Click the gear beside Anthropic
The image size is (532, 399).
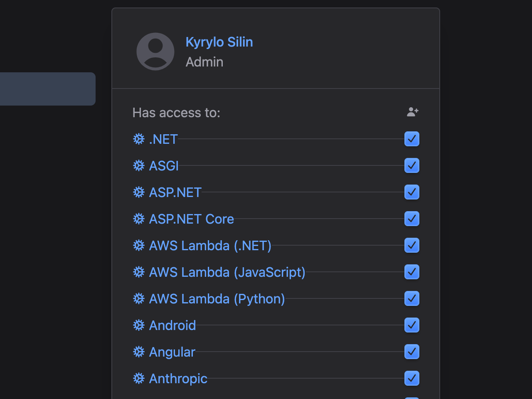coord(138,378)
